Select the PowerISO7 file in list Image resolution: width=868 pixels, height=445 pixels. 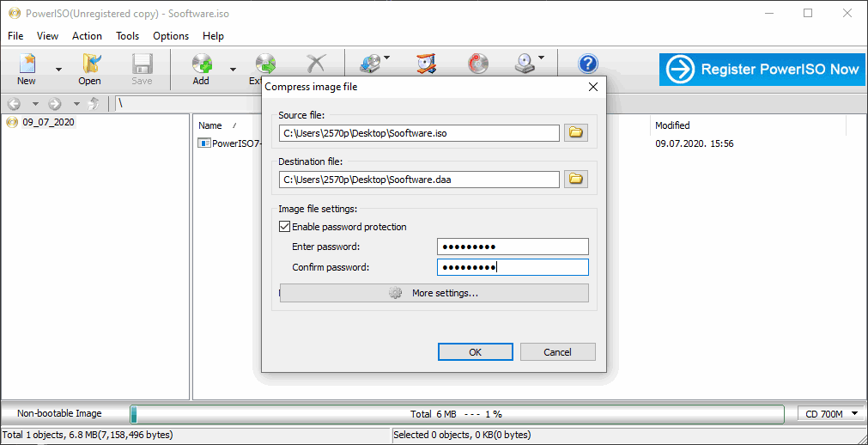tap(230, 143)
